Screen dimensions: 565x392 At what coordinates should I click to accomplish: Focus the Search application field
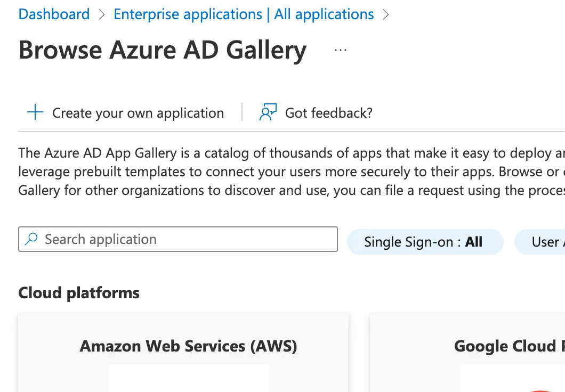[x=178, y=239]
